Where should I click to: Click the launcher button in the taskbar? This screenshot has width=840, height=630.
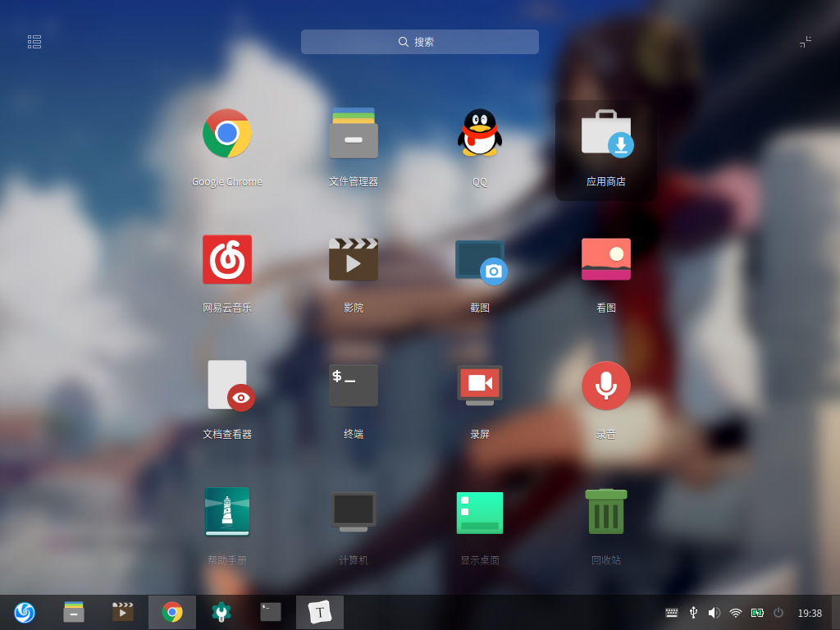click(x=25, y=612)
